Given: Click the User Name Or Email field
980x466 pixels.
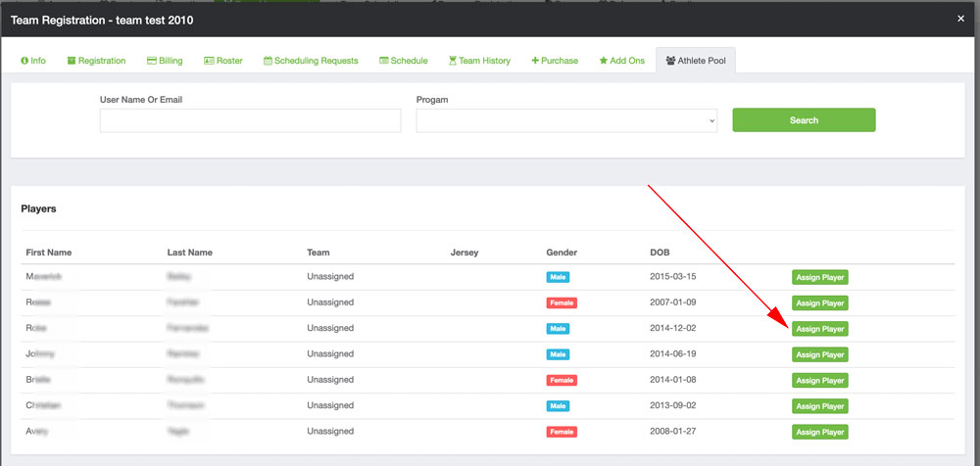Looking at the screenshot, I should point(250,120).
